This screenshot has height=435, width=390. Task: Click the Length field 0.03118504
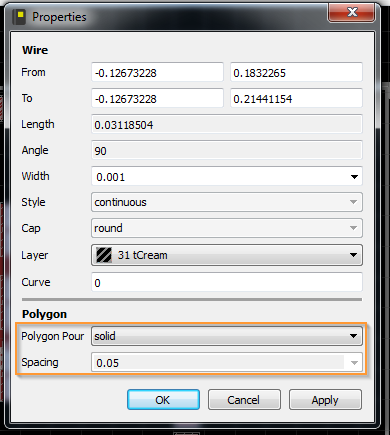click(x=227, y=124)
